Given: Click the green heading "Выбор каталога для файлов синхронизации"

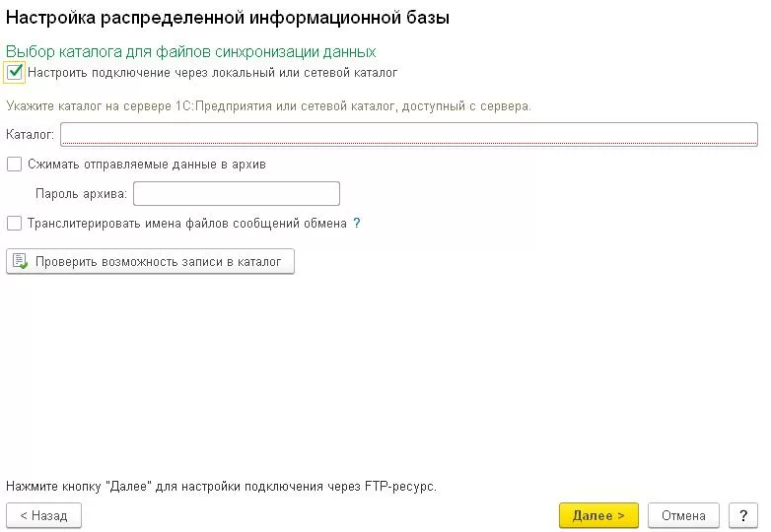Looking at the screenshot, I should point(191,51).
